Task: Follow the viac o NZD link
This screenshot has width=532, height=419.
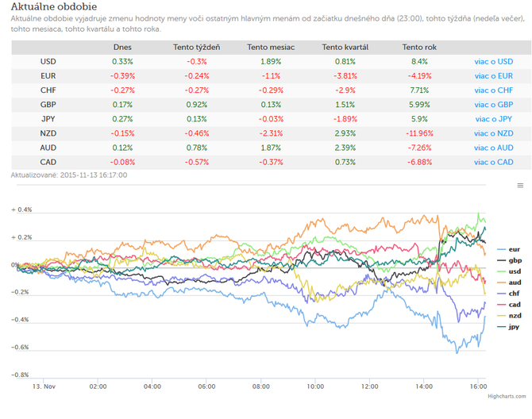Action: (x=494, y=133)
